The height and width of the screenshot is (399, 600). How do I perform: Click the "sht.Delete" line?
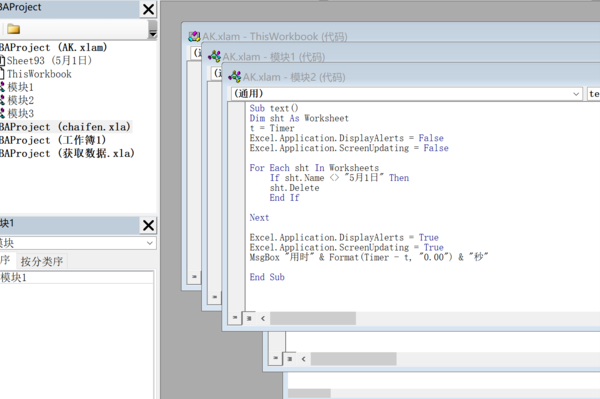point(294,188)
